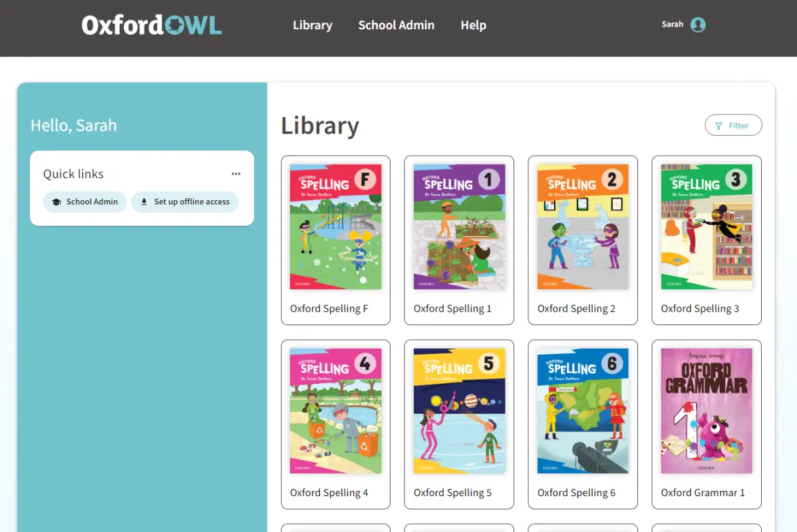Image resolution: width=797 pixels, height=532 pixels.
Task: Open the Oxford Spelling 1 book cover
Action: (x=459, y=227)
